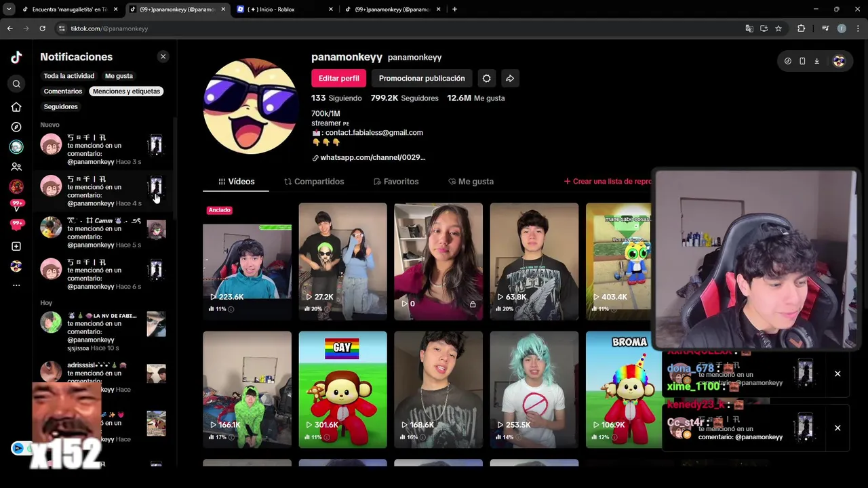
Task: Open the LA NV DE FABI mention notification
Action: pos(103,332)
